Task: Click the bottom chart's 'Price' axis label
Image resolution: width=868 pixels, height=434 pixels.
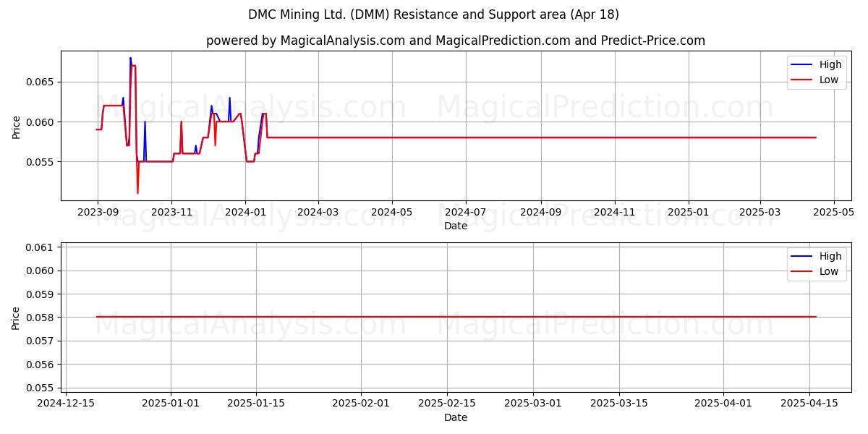Action: (17, 318)
